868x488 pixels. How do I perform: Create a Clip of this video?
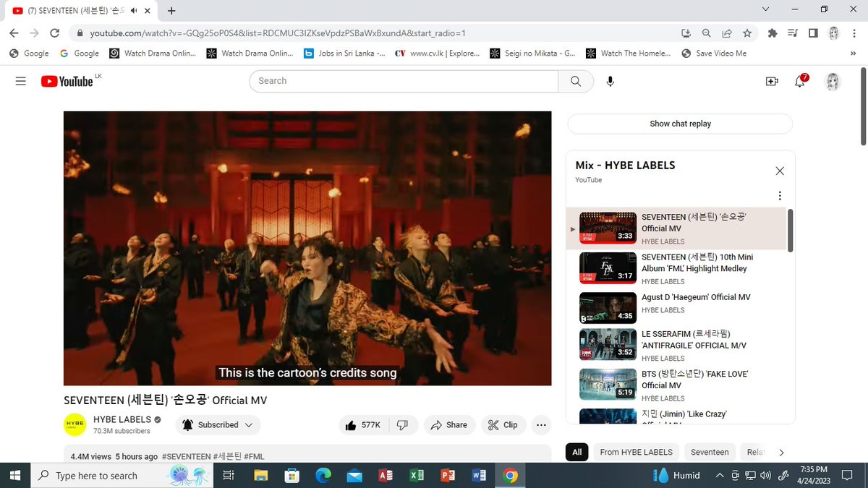503,425
